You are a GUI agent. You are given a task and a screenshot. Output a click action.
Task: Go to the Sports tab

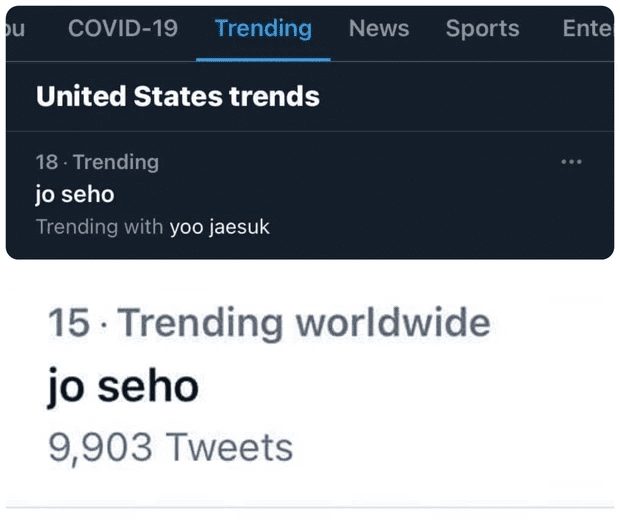pos(482,29)
